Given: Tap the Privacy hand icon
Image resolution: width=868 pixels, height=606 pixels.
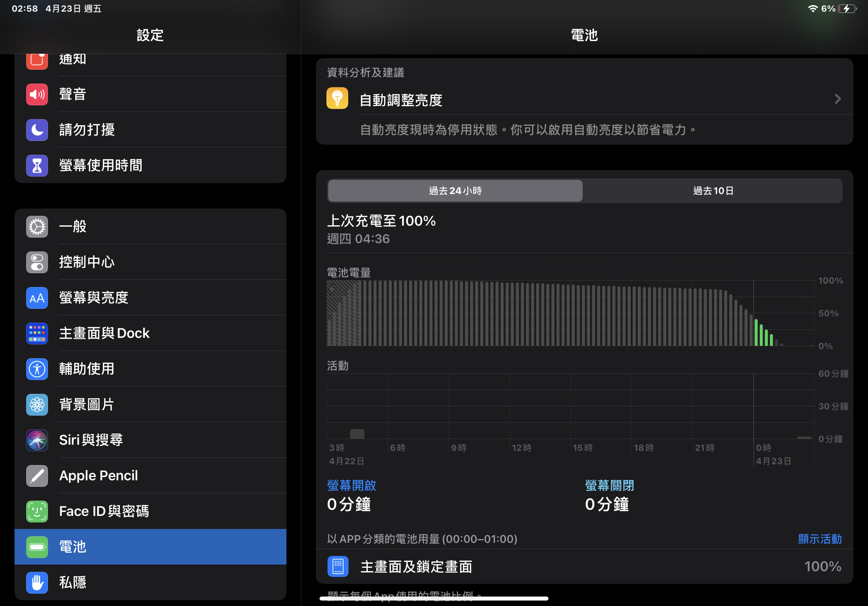Looking at the screenshot, I should (x=37, y=583).
